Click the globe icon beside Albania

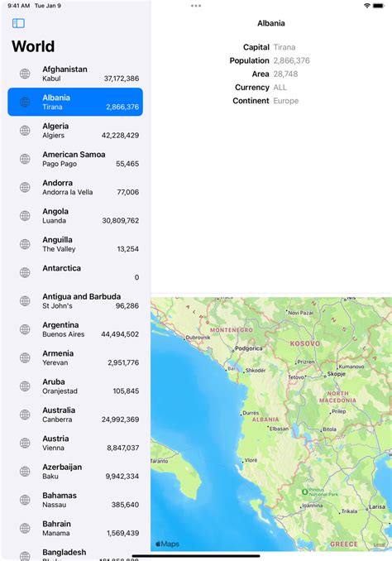[x=25, y=102]
